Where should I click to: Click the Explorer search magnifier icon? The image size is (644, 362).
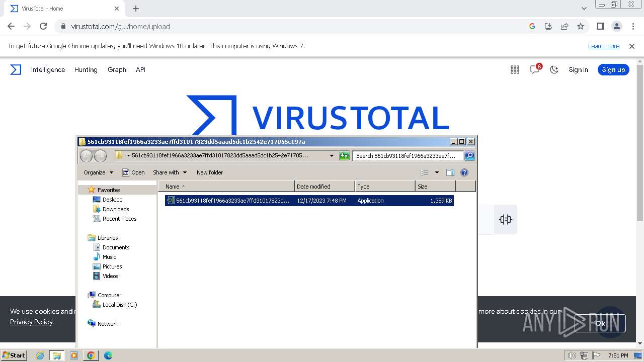click(469, 156)
